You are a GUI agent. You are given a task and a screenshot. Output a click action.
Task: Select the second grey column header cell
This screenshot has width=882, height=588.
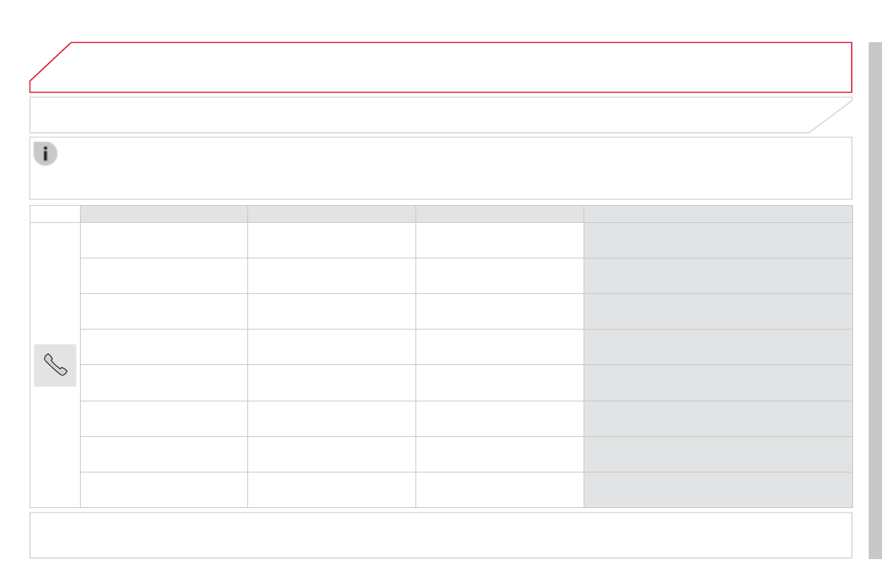pos(331,214)
